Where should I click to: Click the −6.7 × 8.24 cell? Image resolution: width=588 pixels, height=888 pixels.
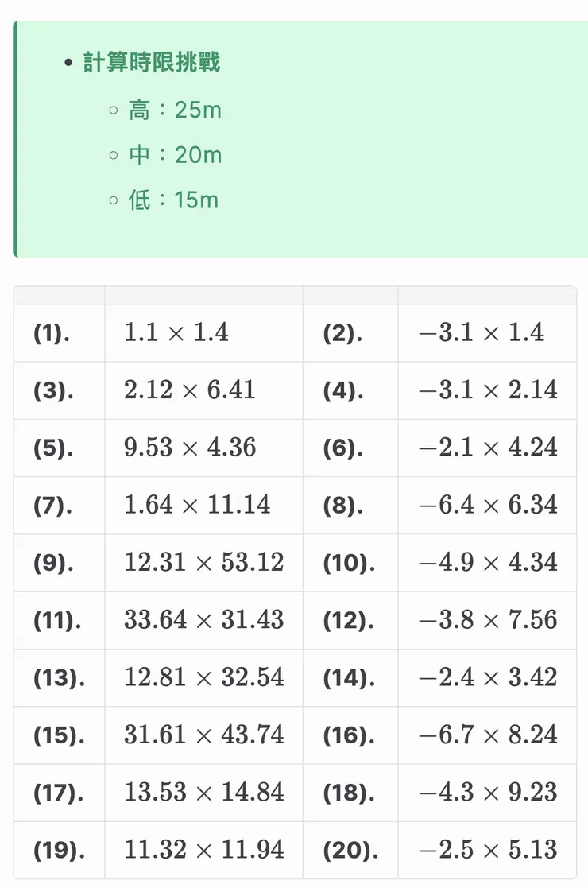pos(488,735)
